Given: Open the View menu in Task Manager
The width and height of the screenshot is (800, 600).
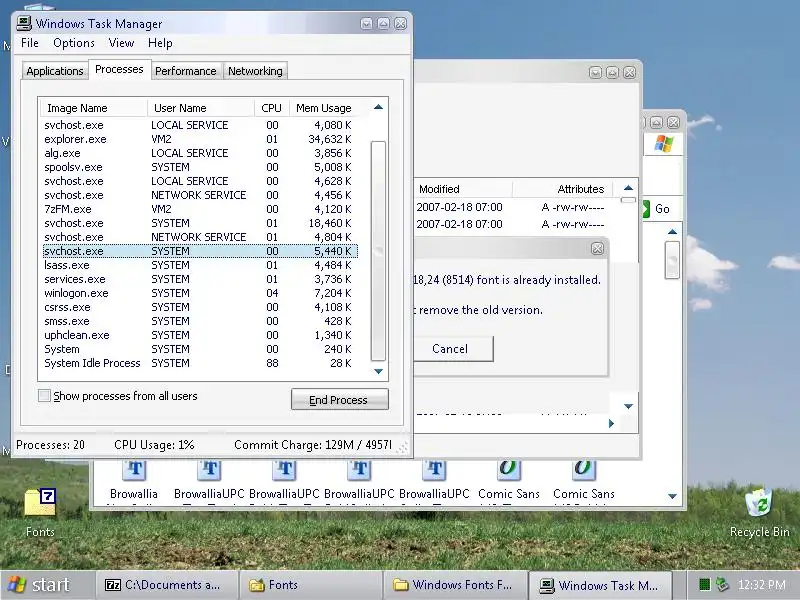Looking at the screenshot, I should 121,43.
